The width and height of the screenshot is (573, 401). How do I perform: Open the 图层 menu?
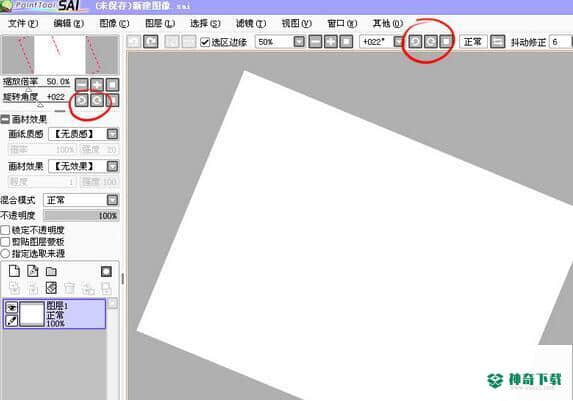pos(160,24)
